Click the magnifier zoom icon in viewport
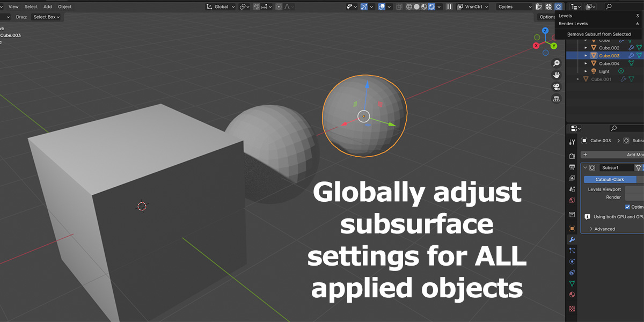 557,63
